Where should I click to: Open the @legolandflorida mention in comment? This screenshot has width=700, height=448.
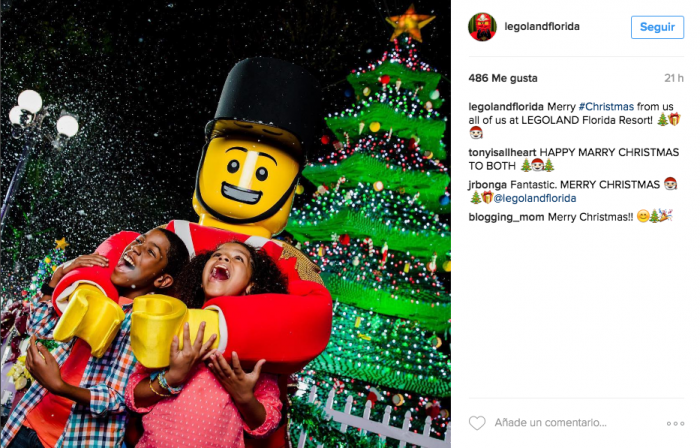(534, 198)
